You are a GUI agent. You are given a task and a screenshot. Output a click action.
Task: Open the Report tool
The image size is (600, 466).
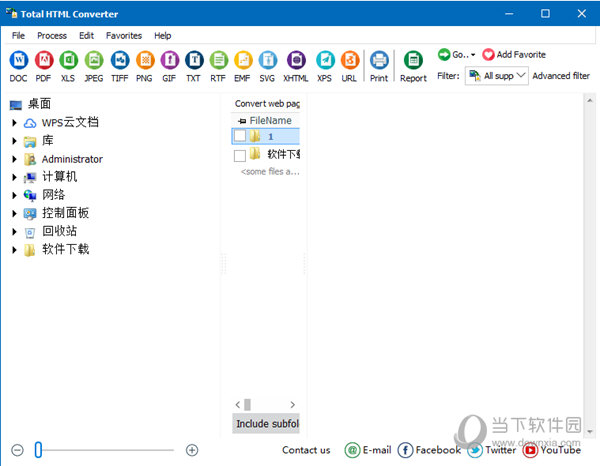point(413,60)
